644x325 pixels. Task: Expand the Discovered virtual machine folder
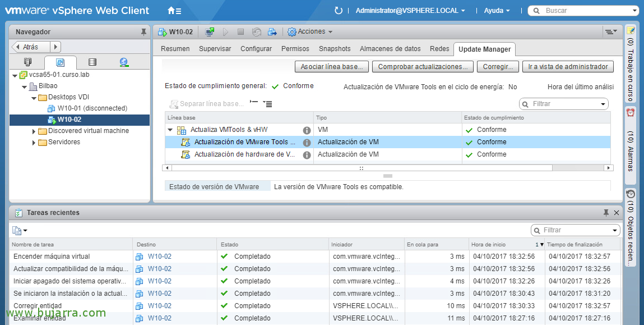pyautogui.click(x=34, y=131)
